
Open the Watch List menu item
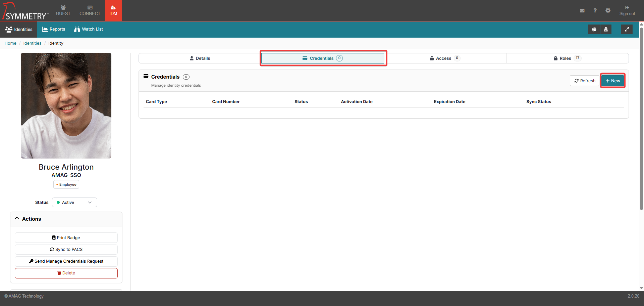89,30
